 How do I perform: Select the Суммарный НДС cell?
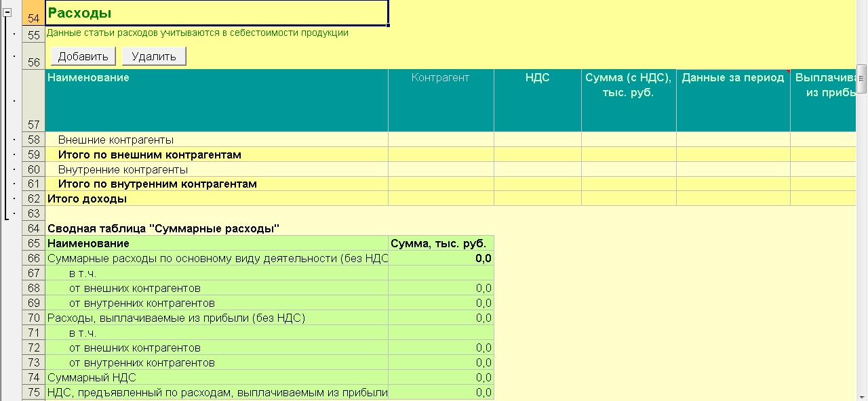[x=216, y=377]
